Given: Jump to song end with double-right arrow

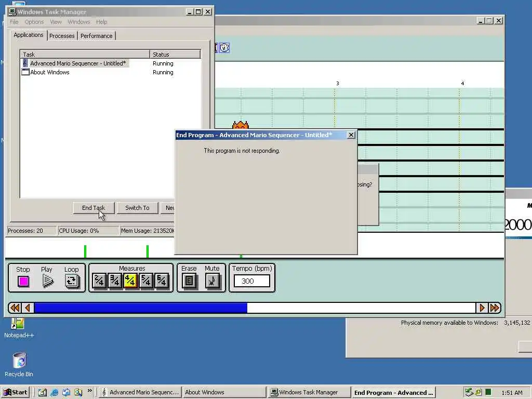Looking at the screenshot, I should coord(495,308).
